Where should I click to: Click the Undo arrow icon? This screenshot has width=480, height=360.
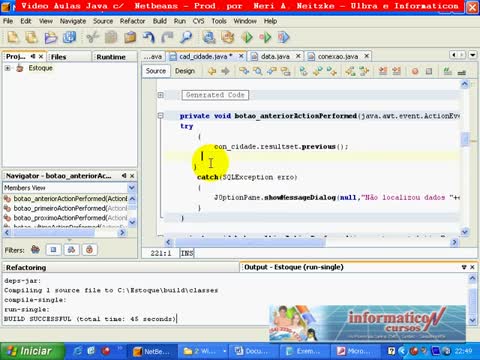(149, 37)
